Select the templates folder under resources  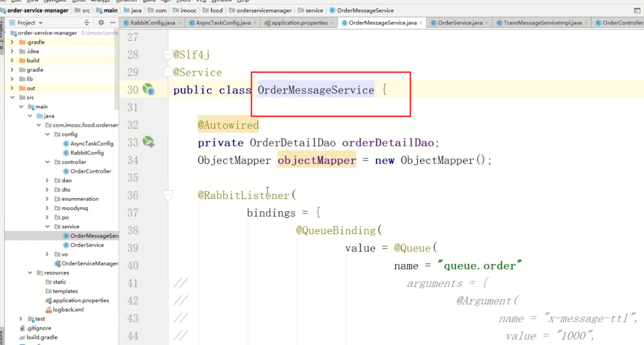(x=61, y=291)
